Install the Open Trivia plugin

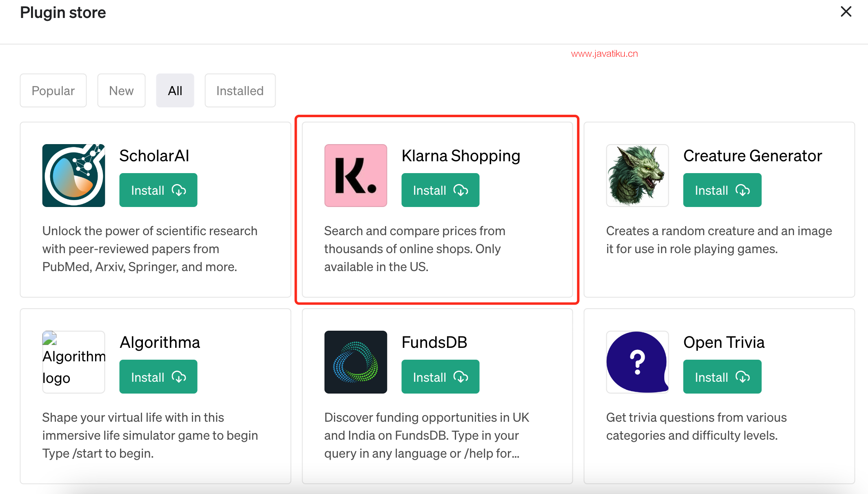(722, 377)
